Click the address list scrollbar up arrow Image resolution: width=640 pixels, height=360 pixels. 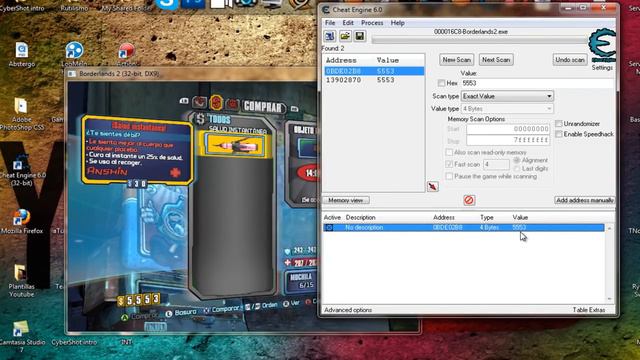click(609, 228)
